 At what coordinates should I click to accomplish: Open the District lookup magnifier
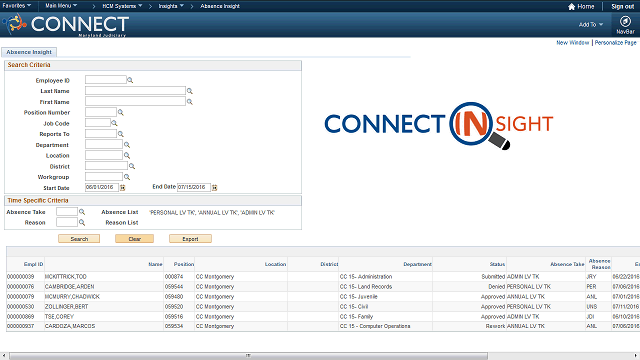point(132,166)
